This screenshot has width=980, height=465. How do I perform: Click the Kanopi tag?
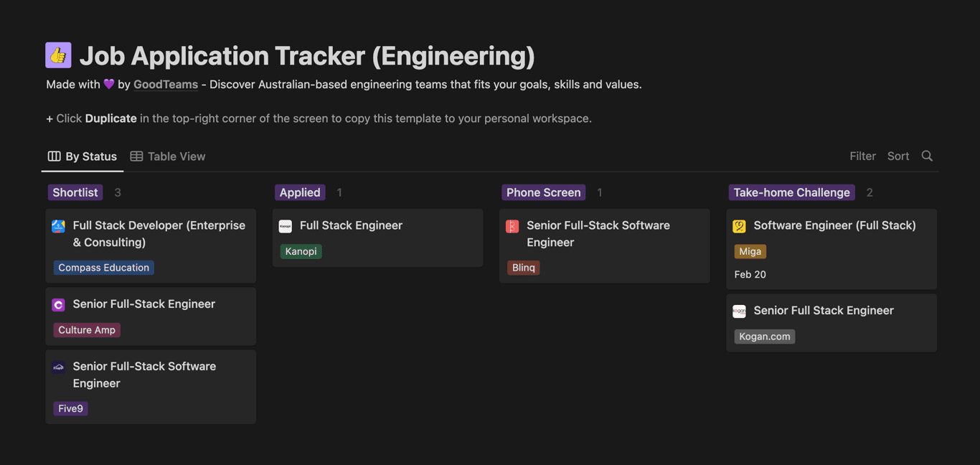[x=301, y=251]
